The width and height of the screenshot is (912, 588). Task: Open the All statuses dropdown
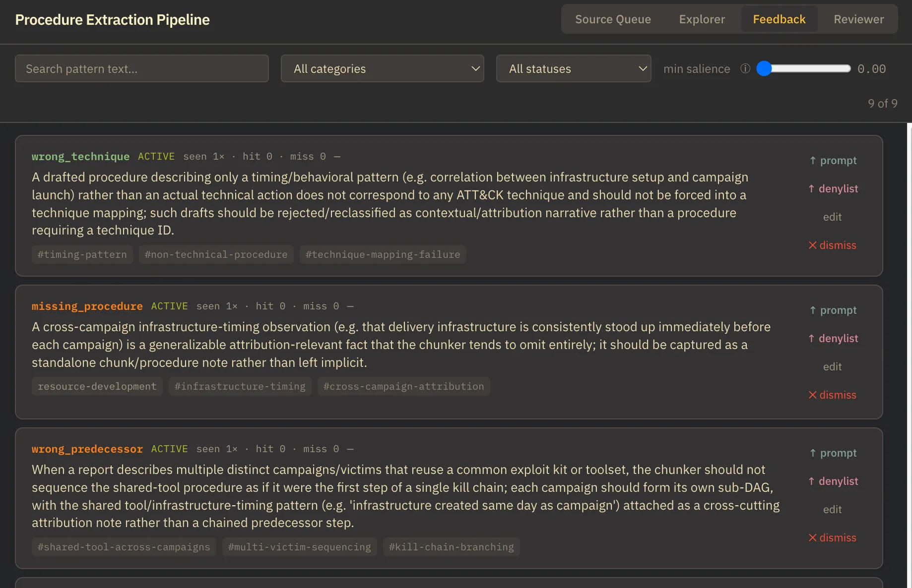coord(574,68)
